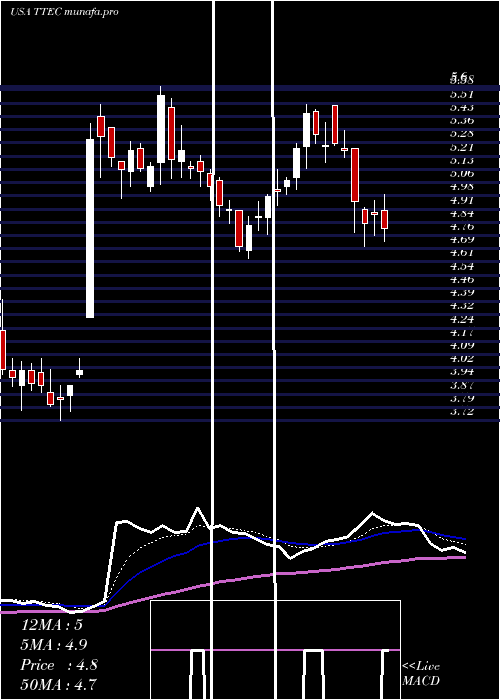The width and height of the screenshot is (500, 700).
Task: Select the 4.46 price axis label
Action: [461, 279]
